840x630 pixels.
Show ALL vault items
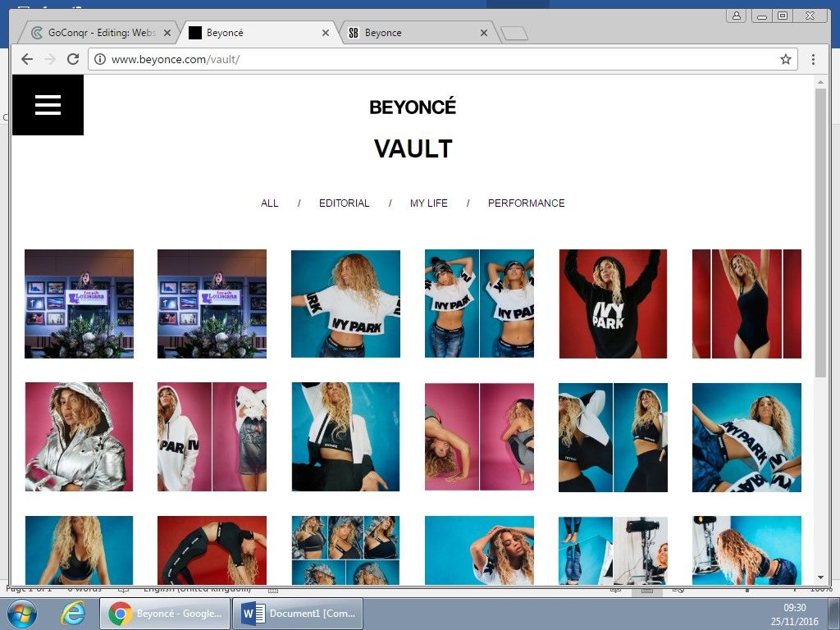tap(269, 203)
